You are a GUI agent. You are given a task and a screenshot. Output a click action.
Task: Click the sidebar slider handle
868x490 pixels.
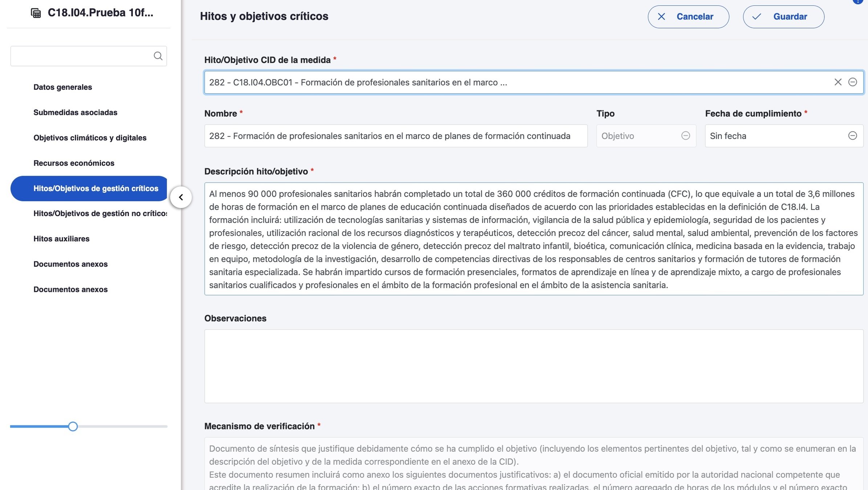(x=73, y=426)
